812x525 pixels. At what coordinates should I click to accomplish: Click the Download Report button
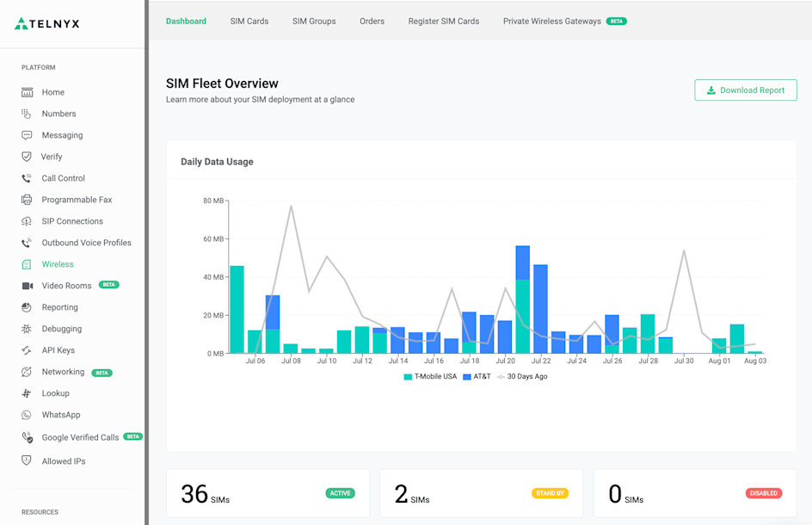coord(745,90)
